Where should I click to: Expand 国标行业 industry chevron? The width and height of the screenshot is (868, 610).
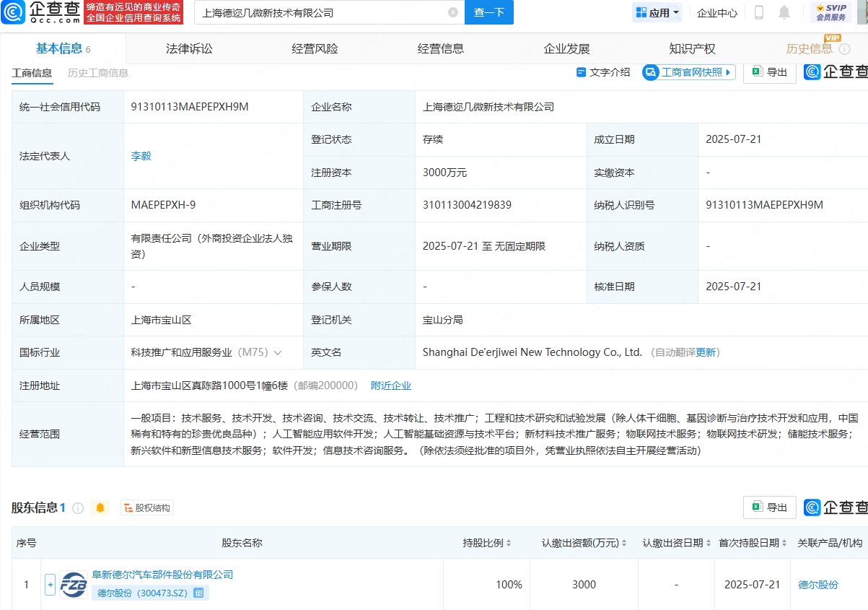coord(277,353)
